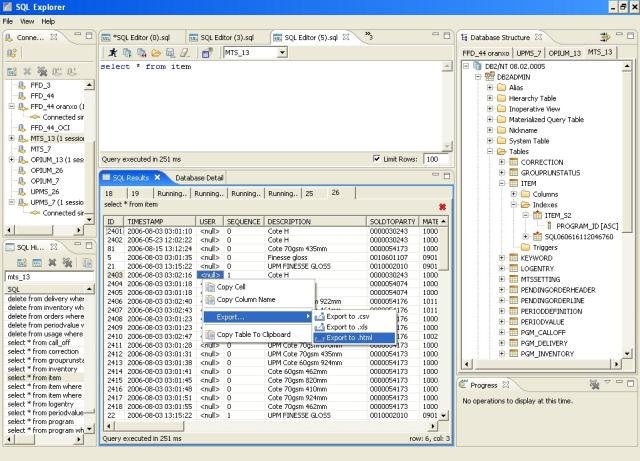Click the second icon after the run button
640x461 pixels.
(x=127, y=53)
